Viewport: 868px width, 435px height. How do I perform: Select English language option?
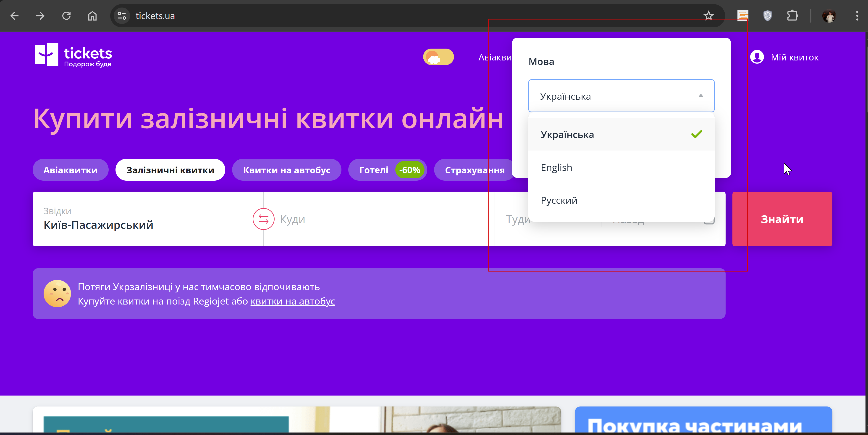[x=556, y=168]
